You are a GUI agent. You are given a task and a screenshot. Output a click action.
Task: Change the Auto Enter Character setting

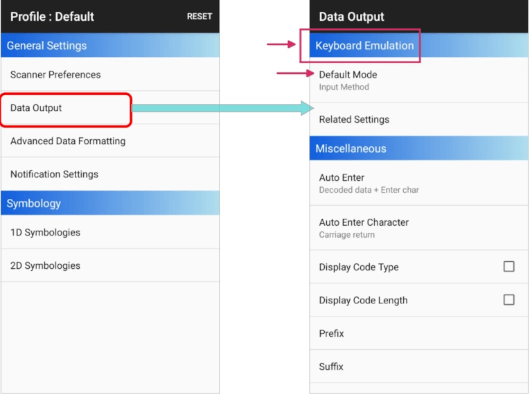coord(364,228)
